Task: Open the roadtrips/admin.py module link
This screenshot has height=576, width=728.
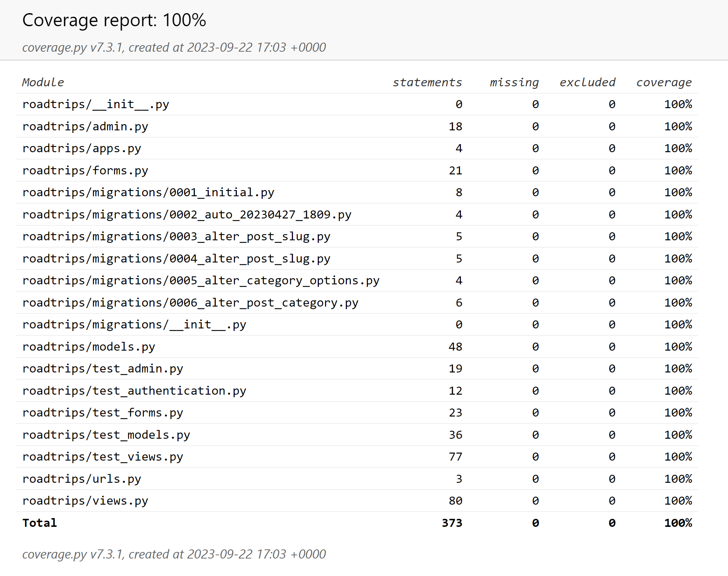Action: coord(85,126)
